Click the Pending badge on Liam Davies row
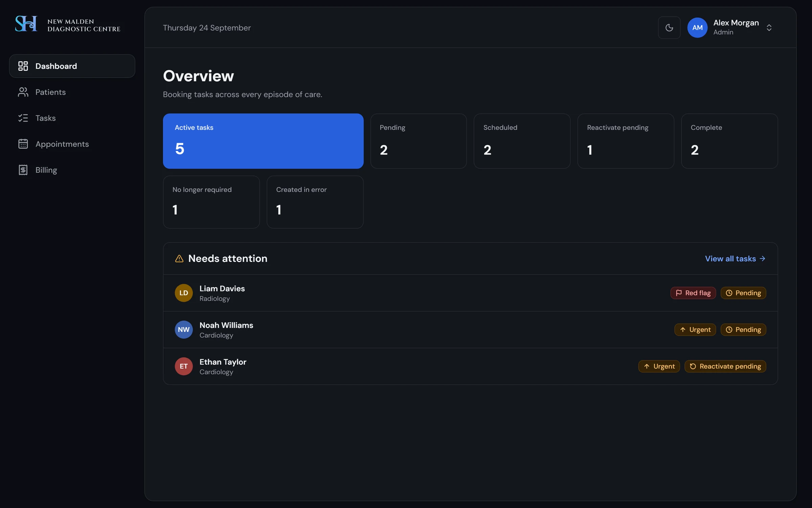Viewport: 812px width, 508px height. pos(743,293)
